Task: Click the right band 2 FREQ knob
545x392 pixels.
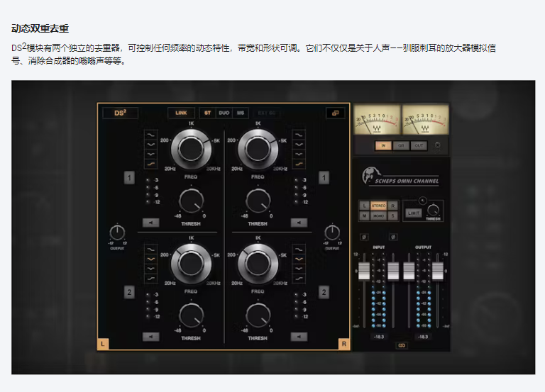Action: click(258, 264)
